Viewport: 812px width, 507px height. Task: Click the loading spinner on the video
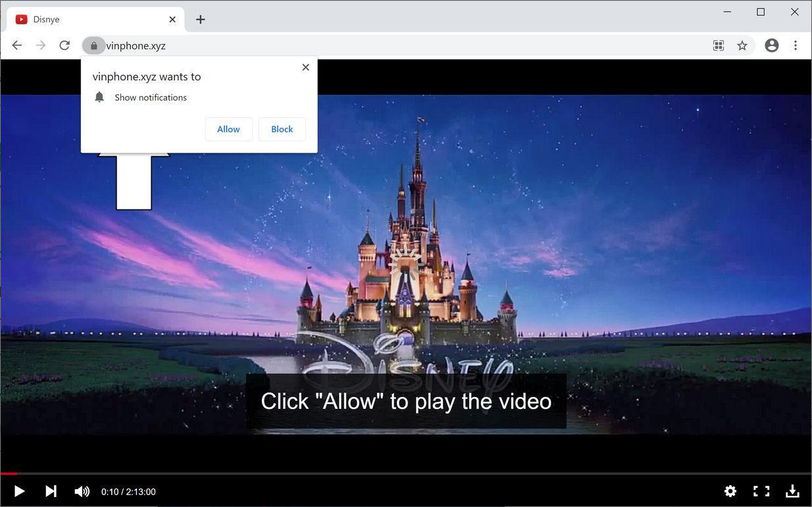(x=405, y=264)
